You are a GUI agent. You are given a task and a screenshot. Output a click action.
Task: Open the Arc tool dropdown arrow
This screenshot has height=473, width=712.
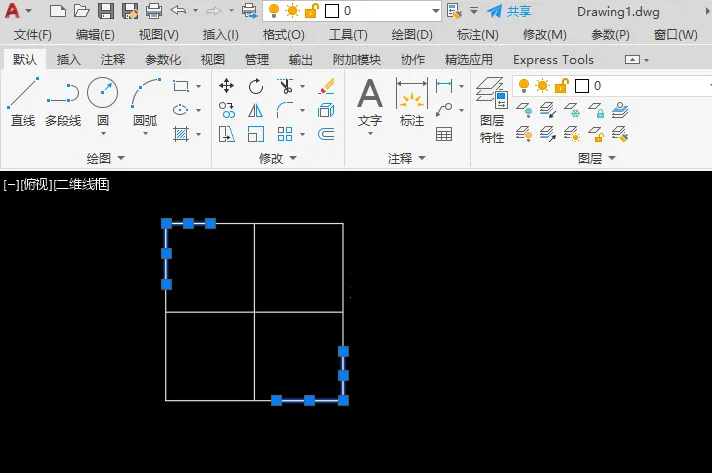(x=145, y=134)
